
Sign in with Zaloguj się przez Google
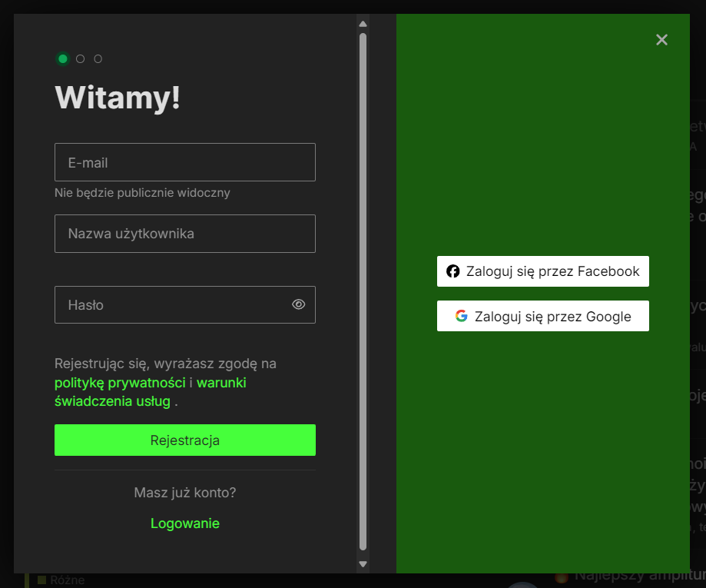543,316
